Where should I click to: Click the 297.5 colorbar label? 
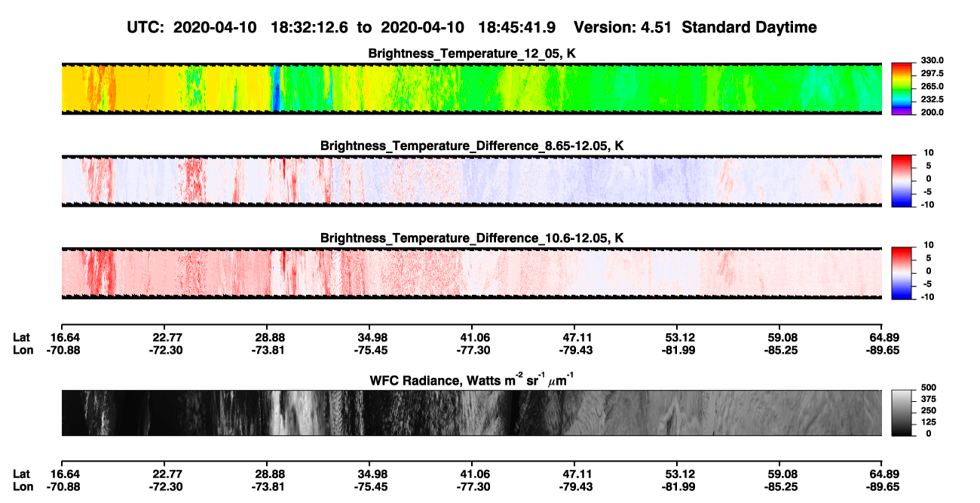coord(932,73)
